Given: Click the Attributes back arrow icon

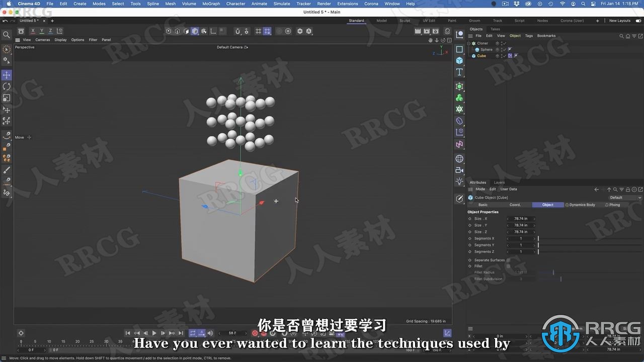Looking at the screenshot, I should point(597,190).
